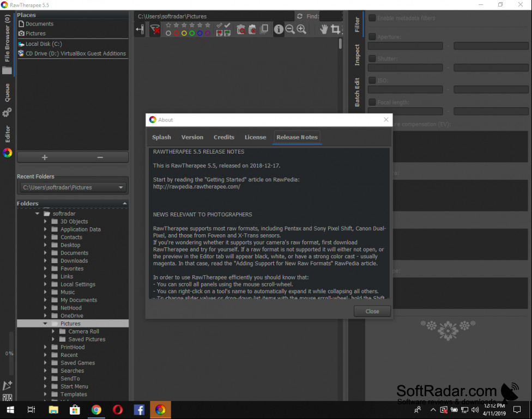Toggle image info overlay icon

point(279,29)
